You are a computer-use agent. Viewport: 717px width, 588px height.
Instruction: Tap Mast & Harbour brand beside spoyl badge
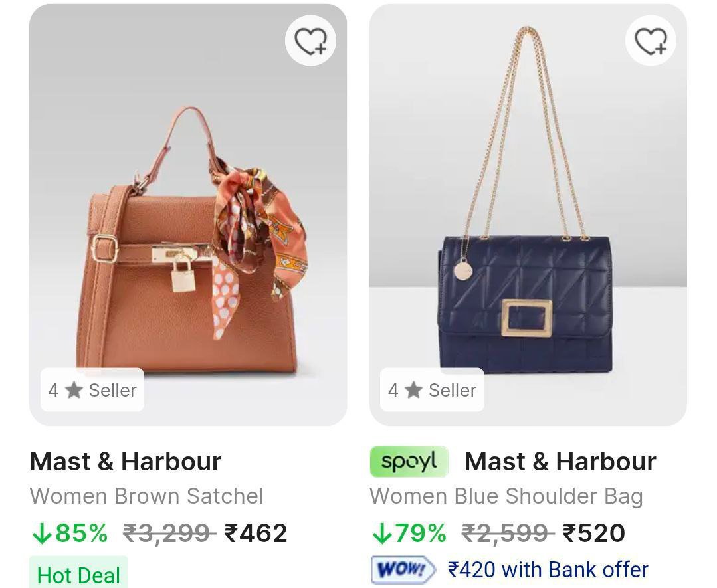560,462
